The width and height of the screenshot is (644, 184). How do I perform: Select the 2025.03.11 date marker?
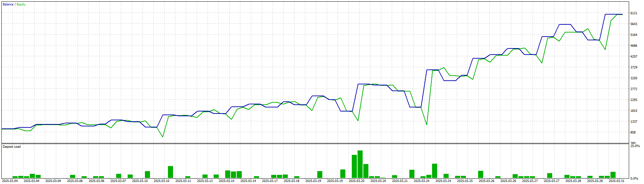coord(183,181)
